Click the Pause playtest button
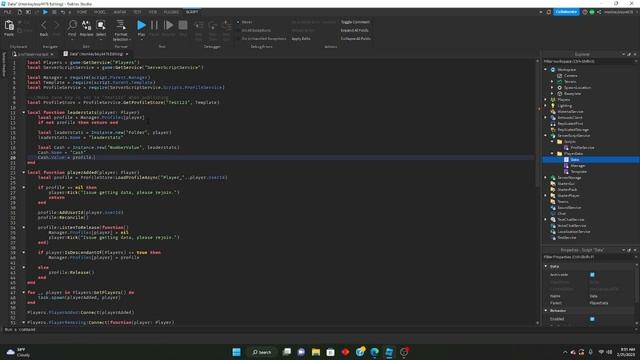Image resolution: width=640 pixels, height=360 pixels. (x=154, y=25)
